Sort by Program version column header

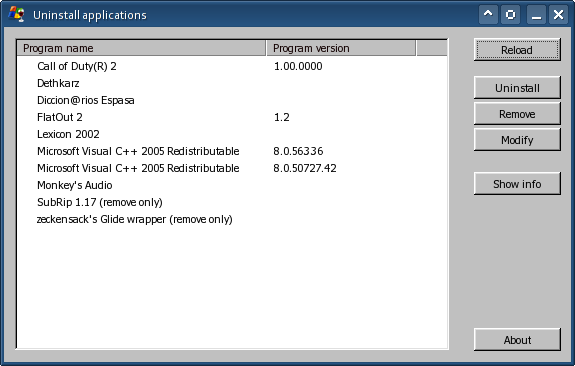coord(341,48)
